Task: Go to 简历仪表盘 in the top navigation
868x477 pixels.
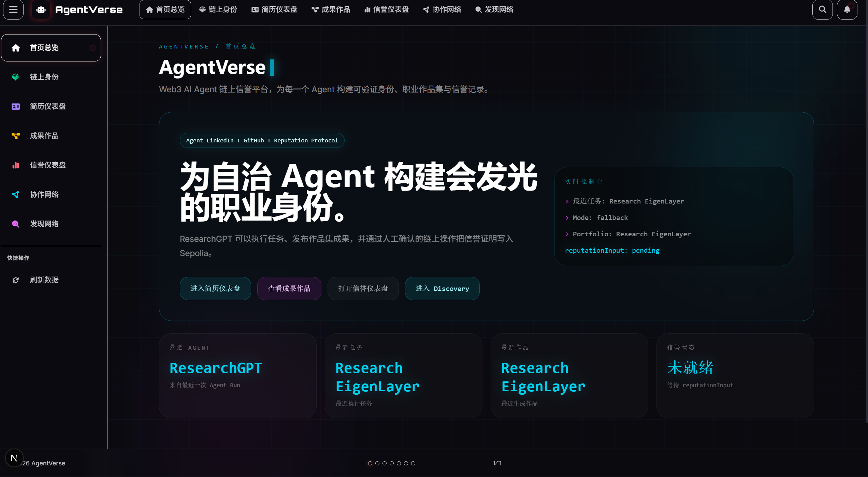Action: pos(274,10)
